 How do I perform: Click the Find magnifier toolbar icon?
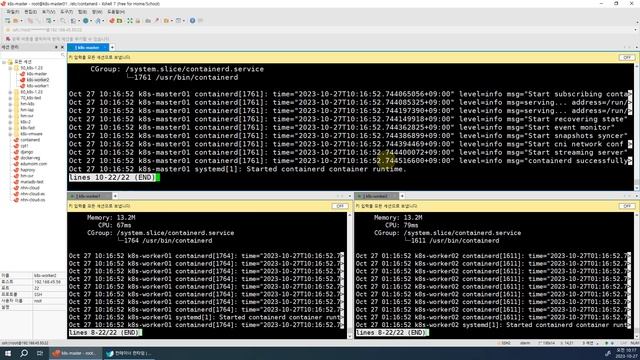pyautogui.click(x=63, y=20)
